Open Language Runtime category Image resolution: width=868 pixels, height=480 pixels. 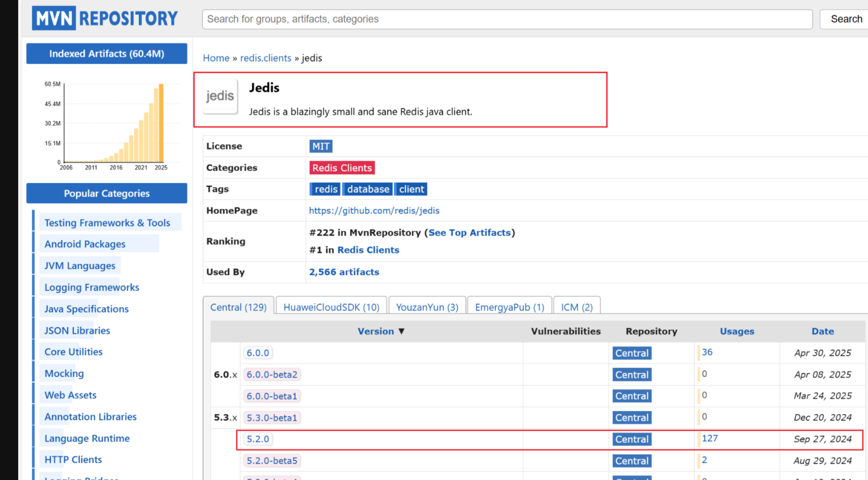tap(87, 438)
